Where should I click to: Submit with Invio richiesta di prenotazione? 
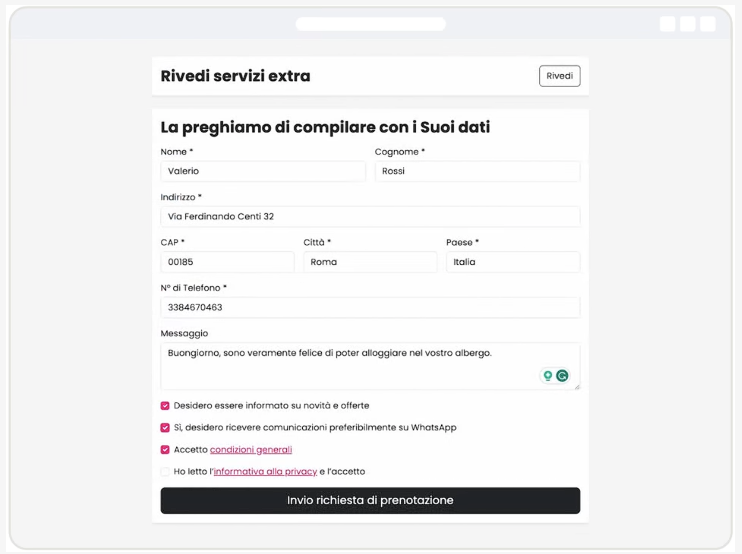point(370,501)
